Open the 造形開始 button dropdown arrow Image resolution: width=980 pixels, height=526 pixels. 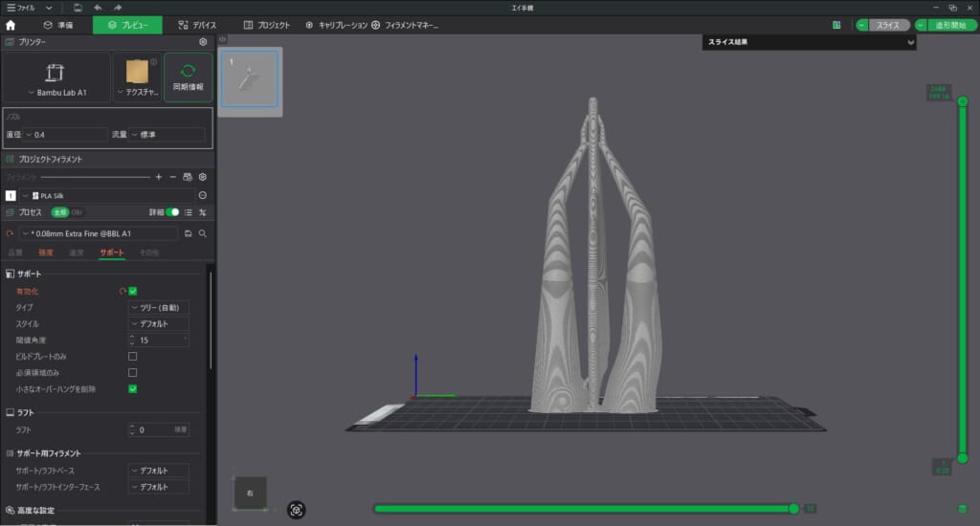(921, 25)
